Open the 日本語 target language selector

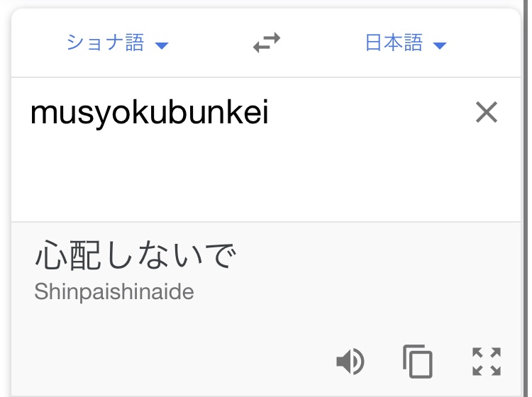(406, 43)
